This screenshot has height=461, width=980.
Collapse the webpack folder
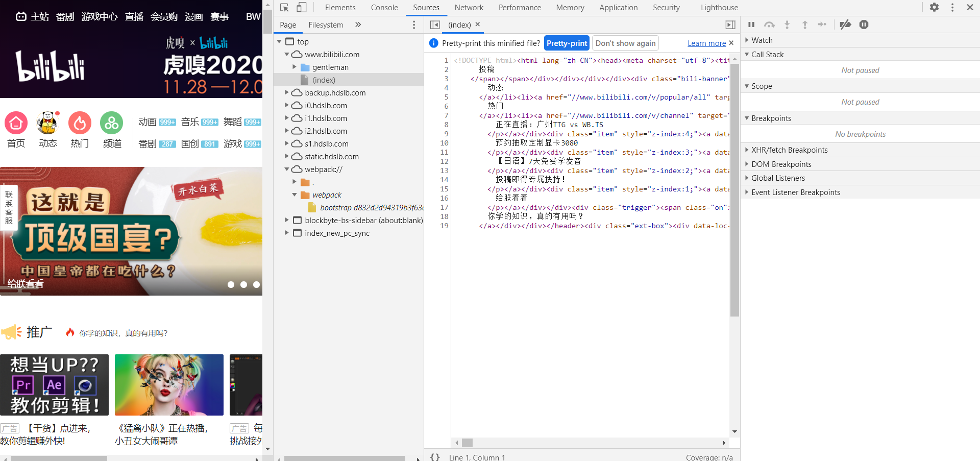tap(295, 195)
